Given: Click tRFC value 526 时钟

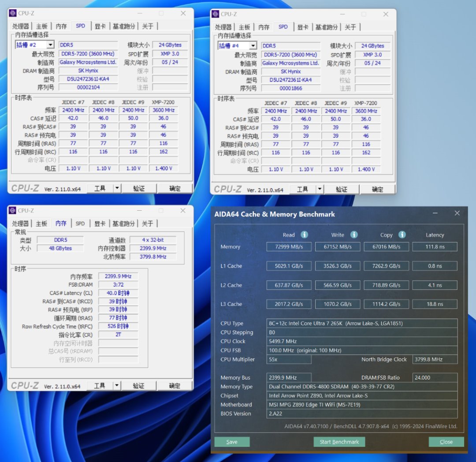Looking at the screenshot, I should pos(118,326).
